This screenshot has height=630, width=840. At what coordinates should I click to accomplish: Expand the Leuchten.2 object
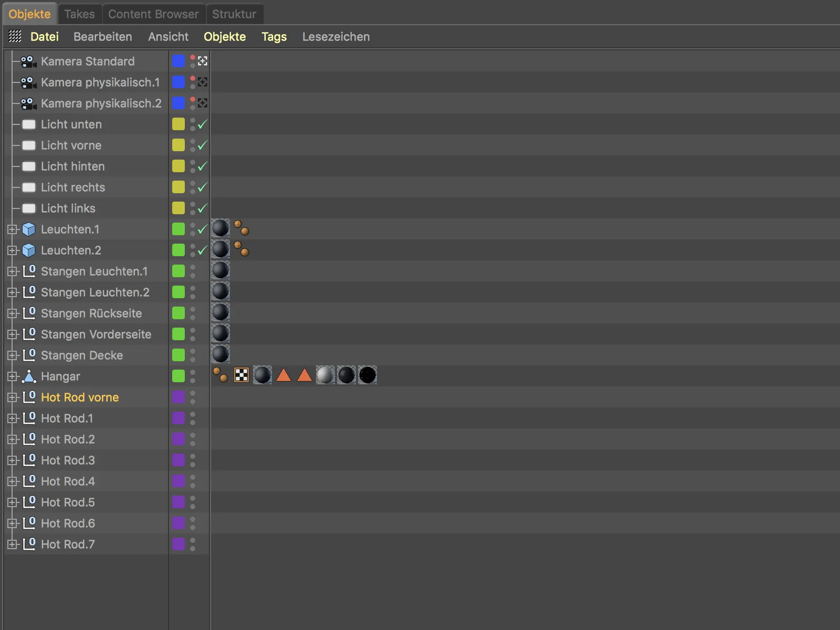tap(12, 250)
